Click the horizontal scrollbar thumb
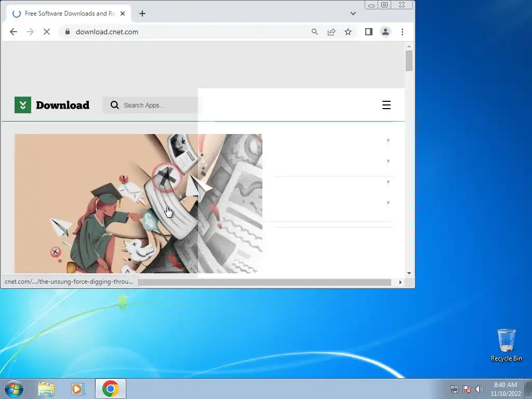The image size is (532, 399). [264, 282]
